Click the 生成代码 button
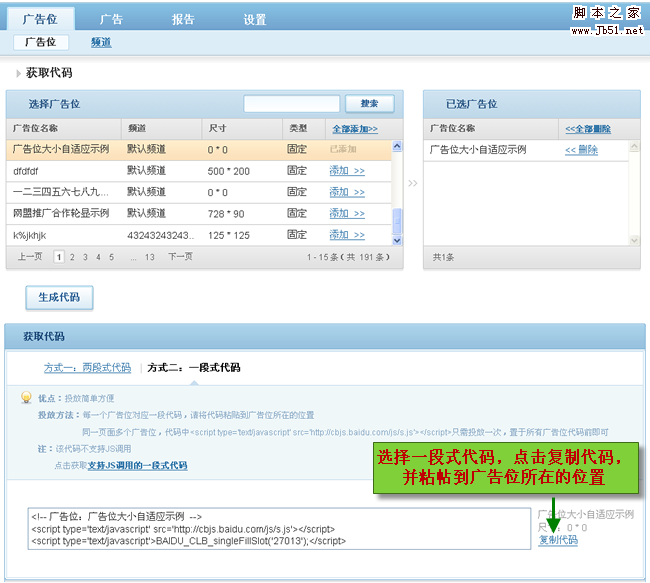The width and height of the screenshot is (650, 583). (59, 298)
